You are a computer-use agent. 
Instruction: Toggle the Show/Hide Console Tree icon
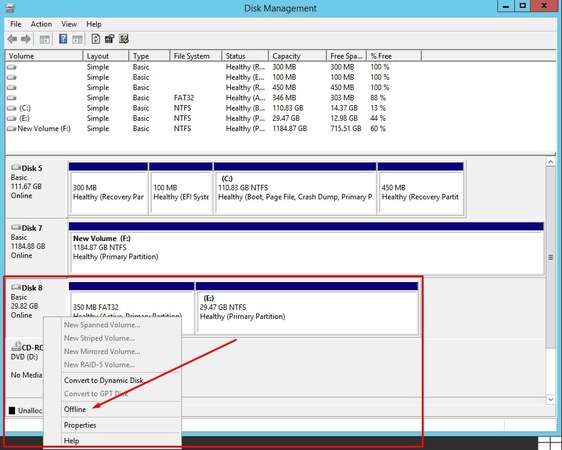tap(44, 39)
